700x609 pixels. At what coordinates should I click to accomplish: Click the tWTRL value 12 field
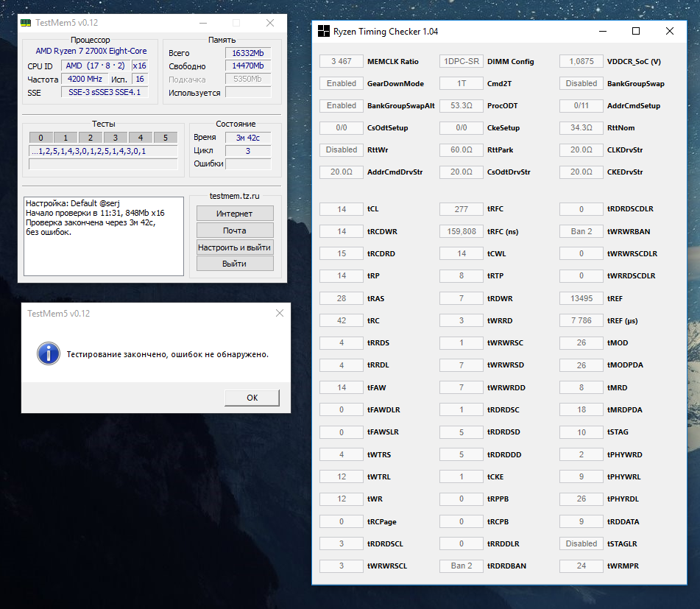[342, 476]
